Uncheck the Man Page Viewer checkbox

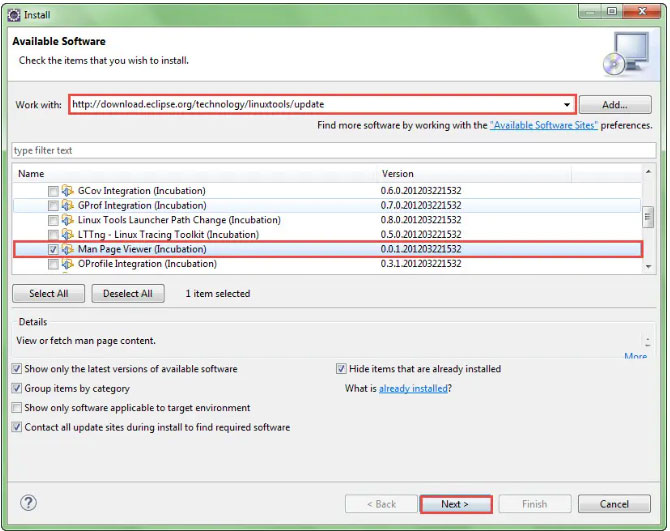53,249
